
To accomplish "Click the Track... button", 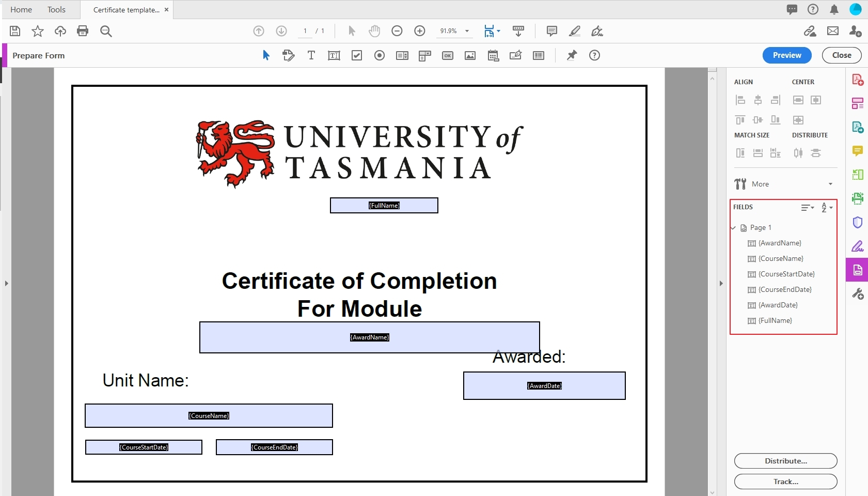I will (786, 482).
